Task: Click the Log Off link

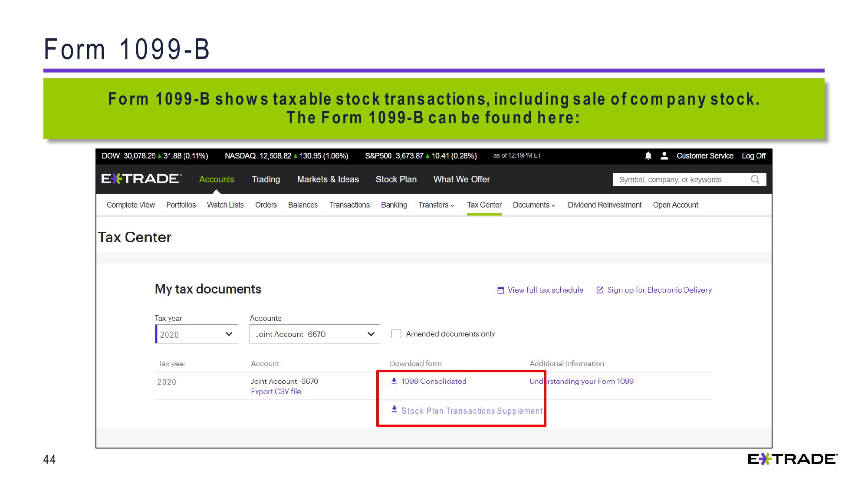Action: pos(753,156)
